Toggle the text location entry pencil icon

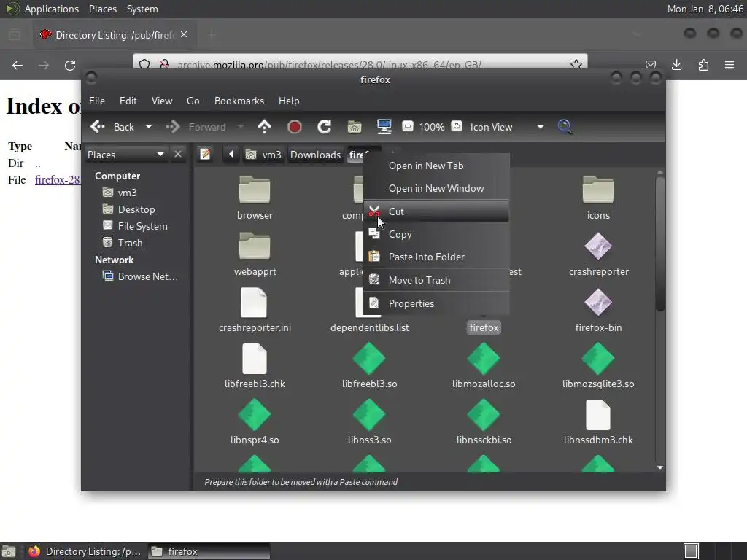pyautogui.click(x=205, y=155)
